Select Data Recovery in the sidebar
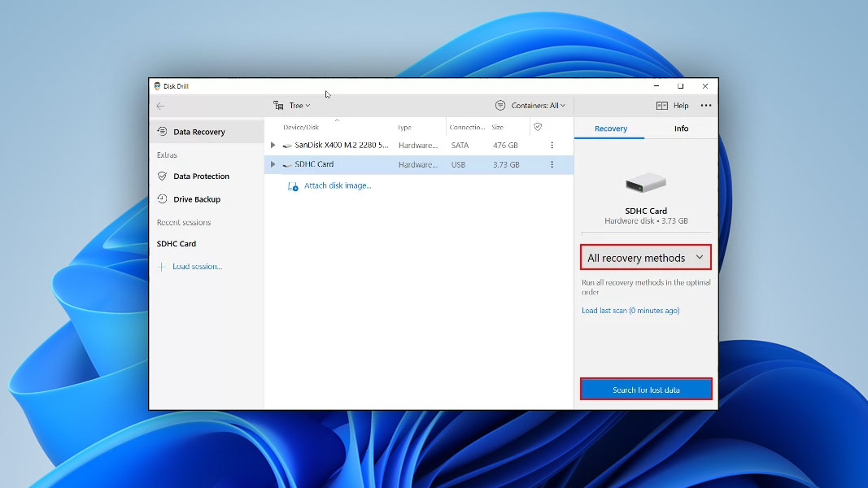The image size is (868, 488). coord(207,132)
